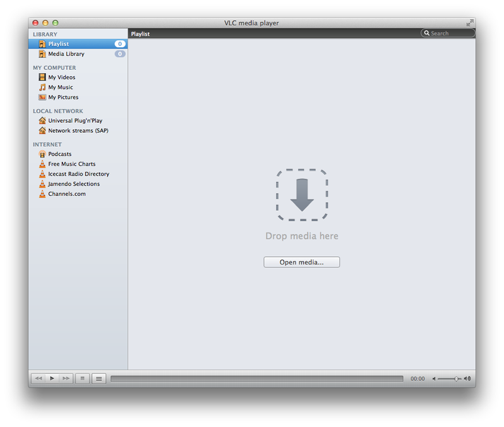Select Network streams (SAP) source

point(77,130)
